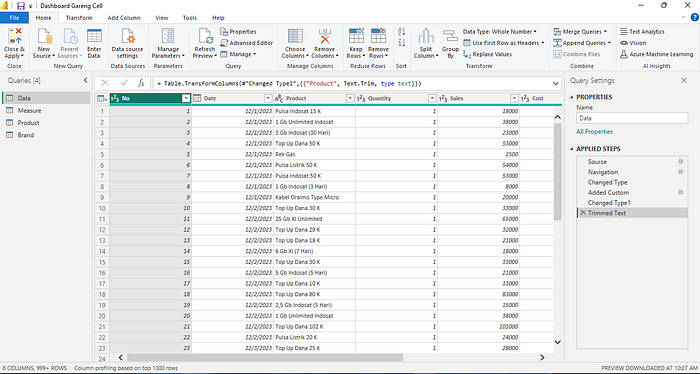Collapse the APPLIED STEPS section
The height and width of the screenshot is (374, 700).
coord(572,149)
